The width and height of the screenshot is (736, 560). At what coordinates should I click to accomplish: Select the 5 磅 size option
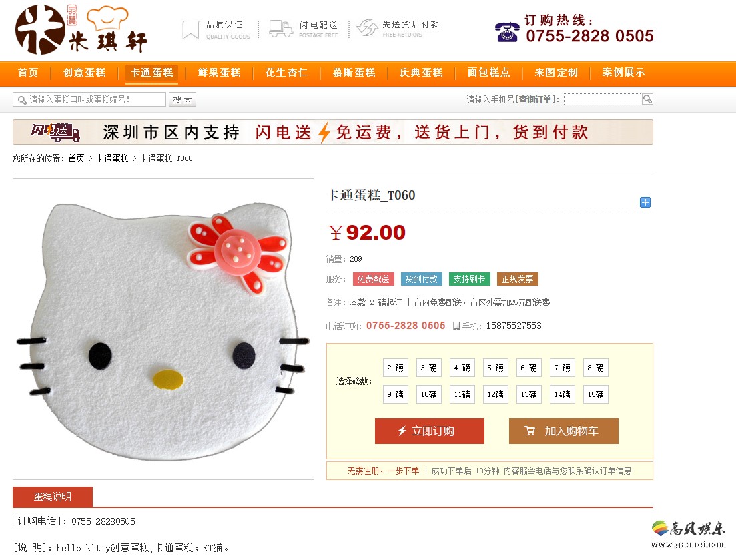coord(495,368)
